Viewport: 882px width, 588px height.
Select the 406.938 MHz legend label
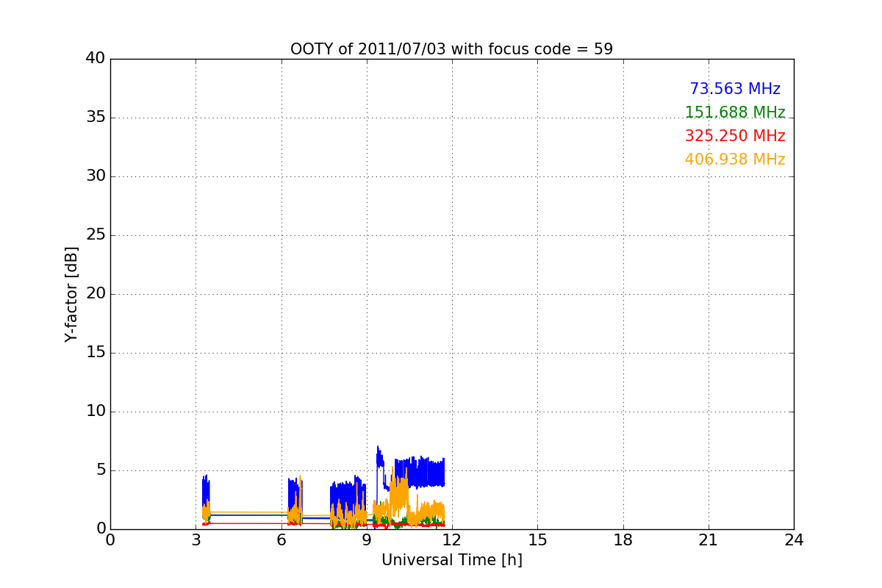coord(735,159)
